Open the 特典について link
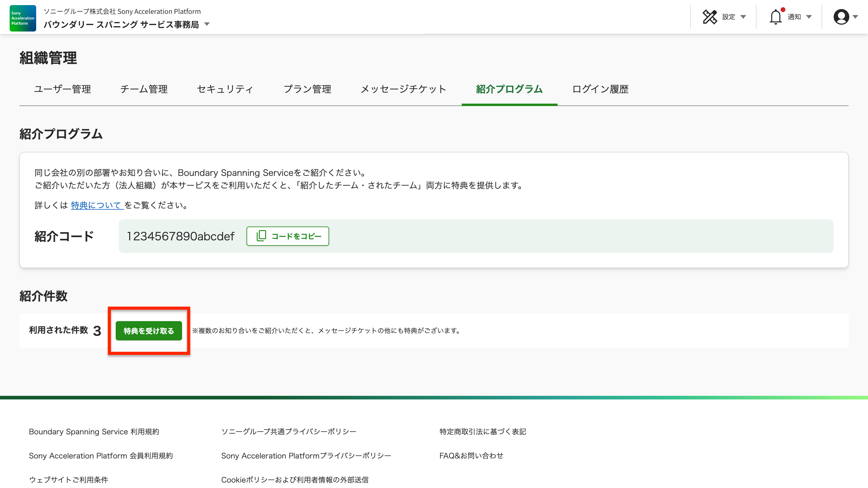Image resolution: width=868 pixels, height=488 pixels. click(x=96, y=205)
